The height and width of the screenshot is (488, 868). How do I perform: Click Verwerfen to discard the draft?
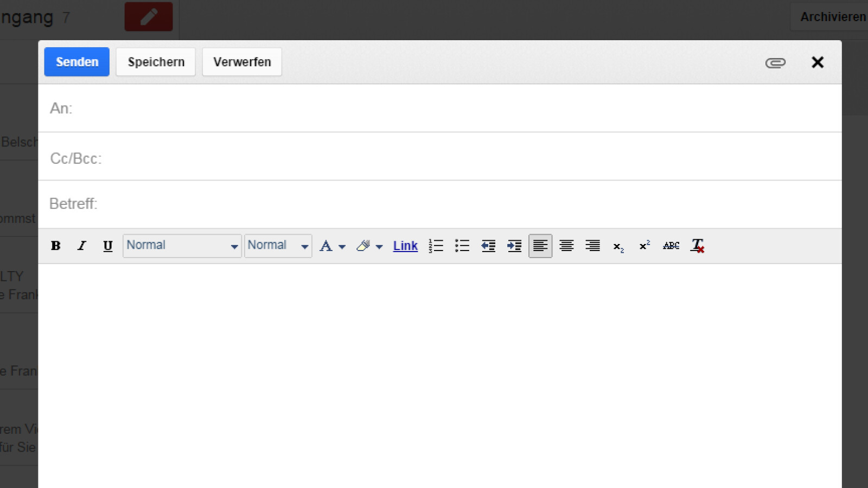pyautogui.click(x=242, y=62)
